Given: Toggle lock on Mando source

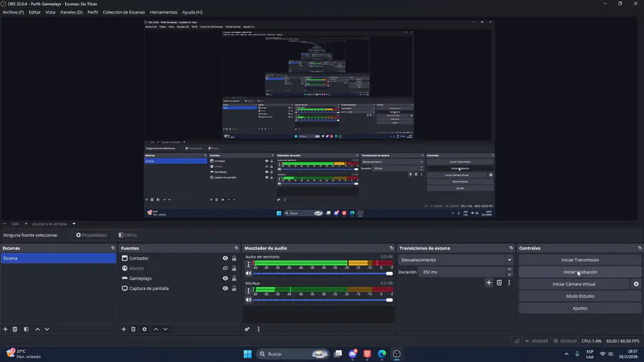Looking at the screenshot, I should [234, 268].
